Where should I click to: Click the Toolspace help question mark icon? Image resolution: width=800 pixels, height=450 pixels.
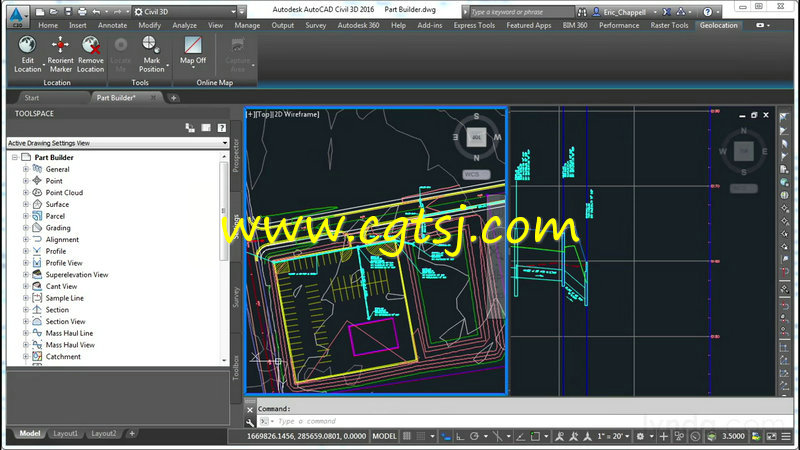tap(221, 128)
